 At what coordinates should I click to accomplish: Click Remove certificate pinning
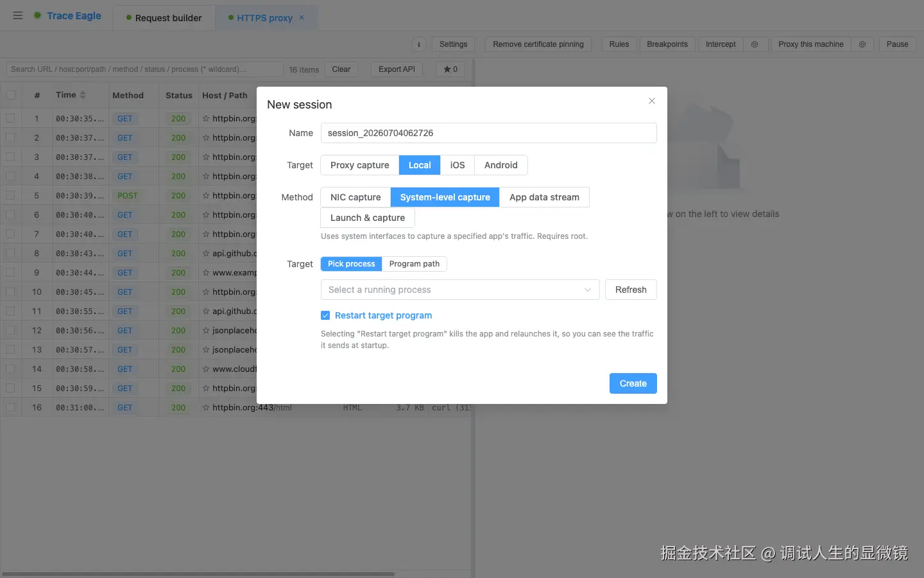[x=538, y=44]
